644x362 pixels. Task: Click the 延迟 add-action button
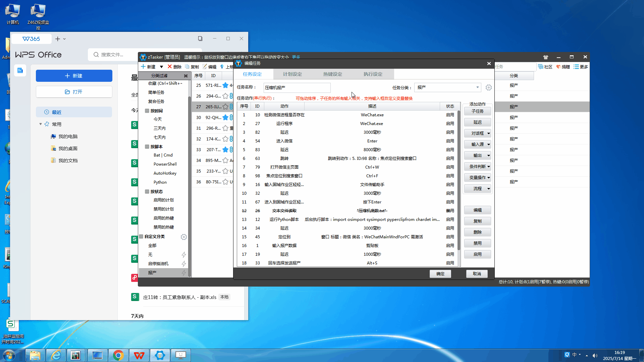coord(478,122)
